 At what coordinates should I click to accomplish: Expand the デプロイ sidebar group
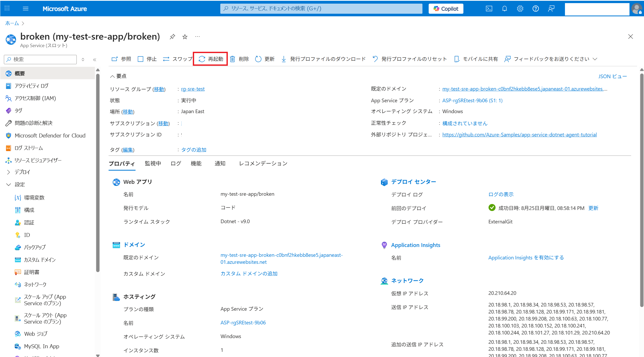(8, 172)
